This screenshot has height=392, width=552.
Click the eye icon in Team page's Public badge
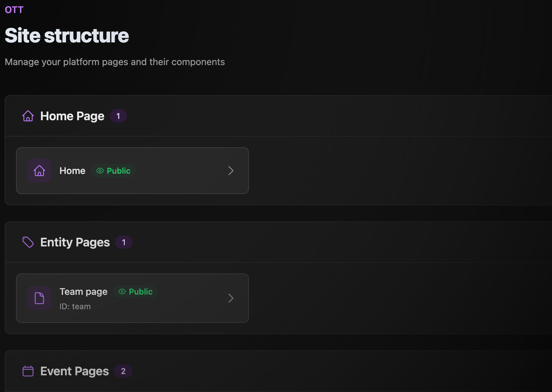pyautogui.click(x=122, y=291)
